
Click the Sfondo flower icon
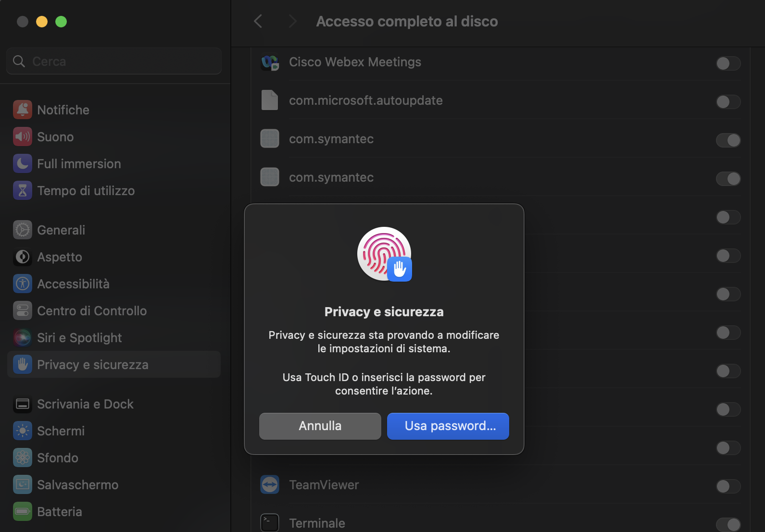23,458
